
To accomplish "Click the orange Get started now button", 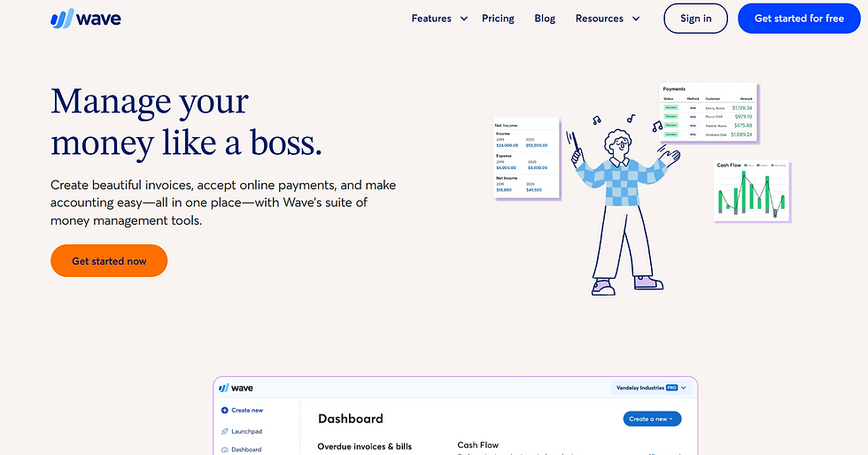I will (109, 261).
